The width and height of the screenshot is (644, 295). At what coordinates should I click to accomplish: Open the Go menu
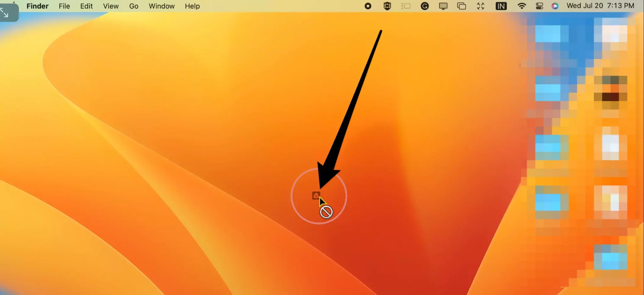click(134, 6)
